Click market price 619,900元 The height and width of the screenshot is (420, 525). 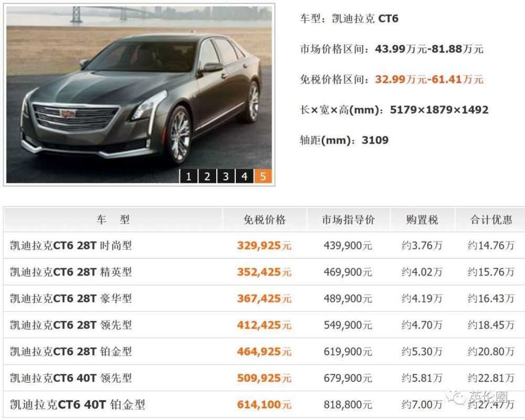(x=348, y=351)
